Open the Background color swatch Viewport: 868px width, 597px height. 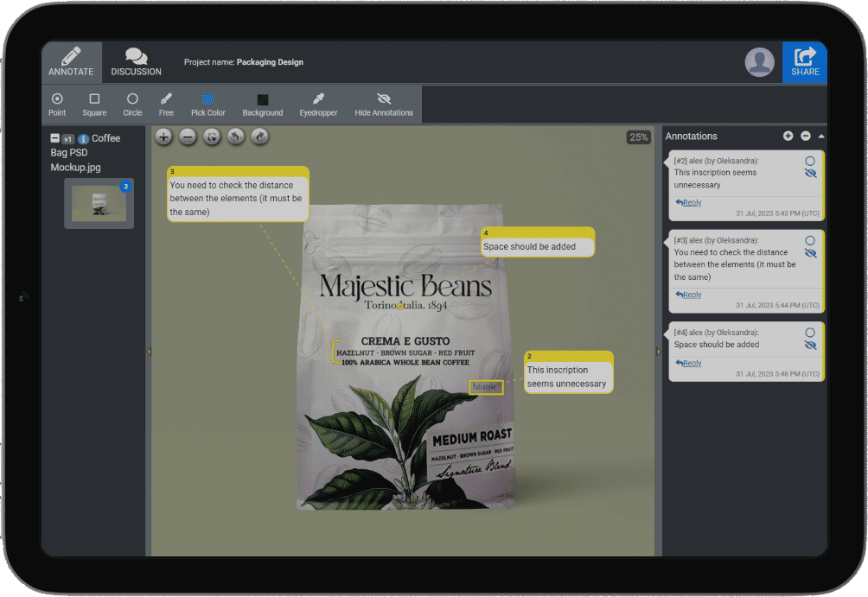point(263,104)
